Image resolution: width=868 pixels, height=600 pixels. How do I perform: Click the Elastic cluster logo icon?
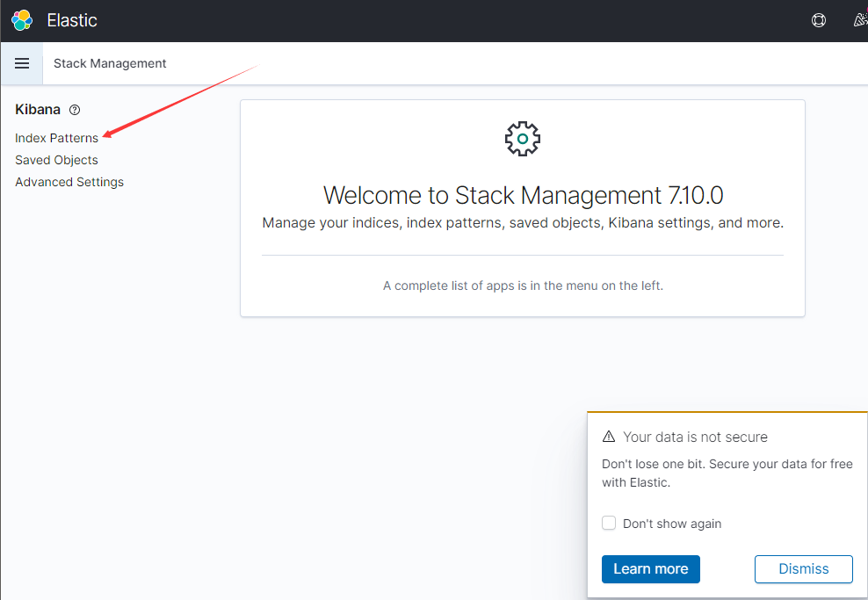(x=22, y=20)
